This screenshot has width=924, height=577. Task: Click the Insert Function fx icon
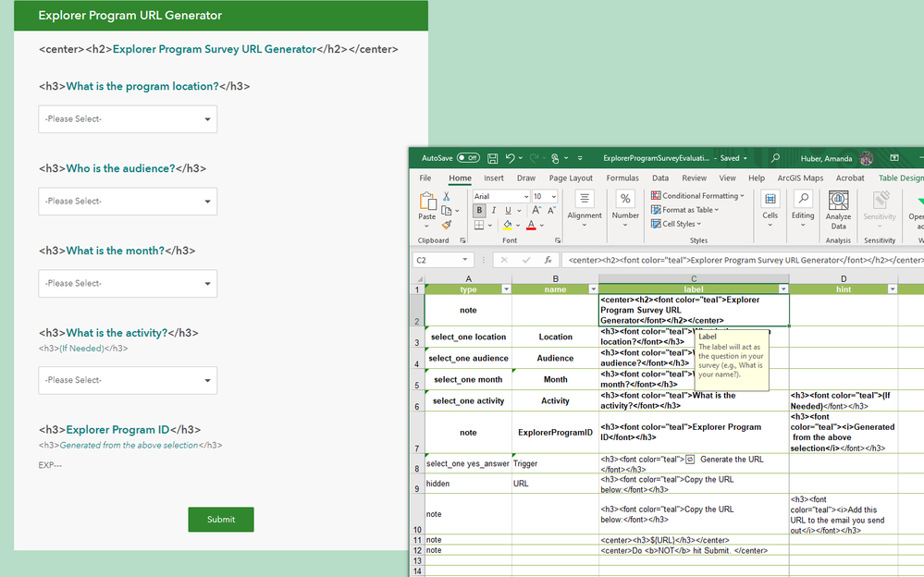click(548, 261)
